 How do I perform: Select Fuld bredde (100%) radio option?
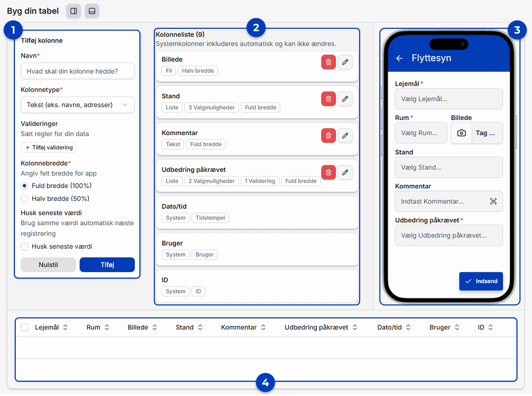click(24, 186)
